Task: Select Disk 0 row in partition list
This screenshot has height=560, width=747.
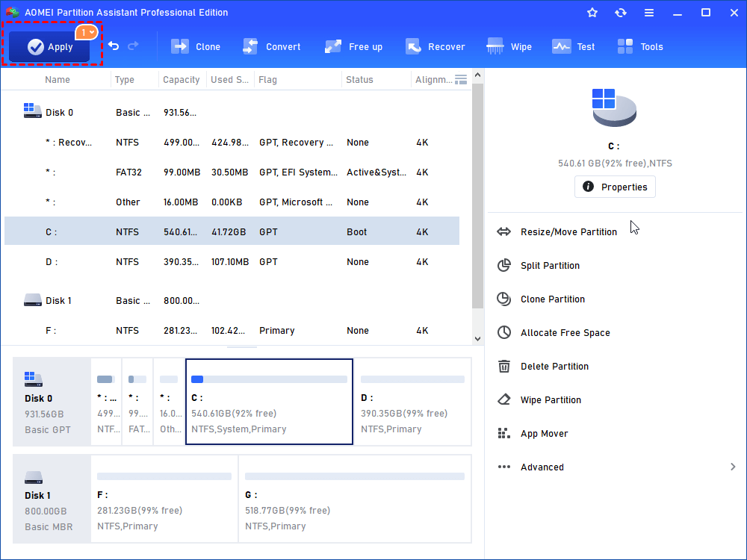Action: point(232,113)
